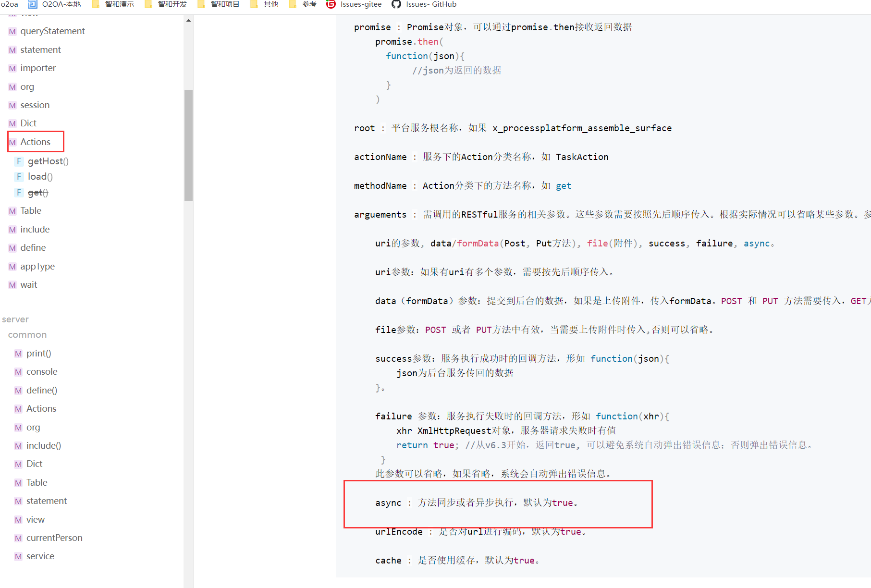Click the 参考 bookmark folder icon
This screenshot has width=871, height=588.
coord(292,4)
